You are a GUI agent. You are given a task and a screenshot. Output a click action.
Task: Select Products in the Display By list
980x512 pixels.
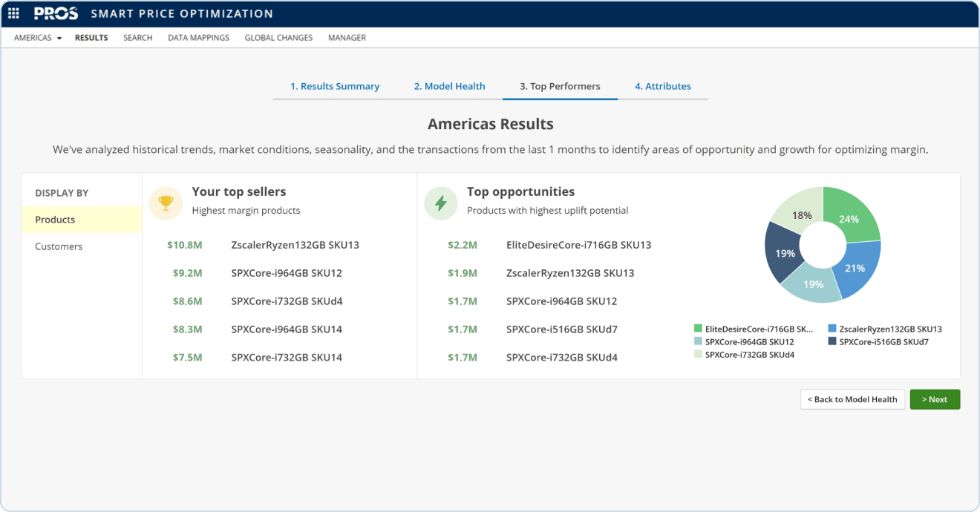tap(55, 220)
